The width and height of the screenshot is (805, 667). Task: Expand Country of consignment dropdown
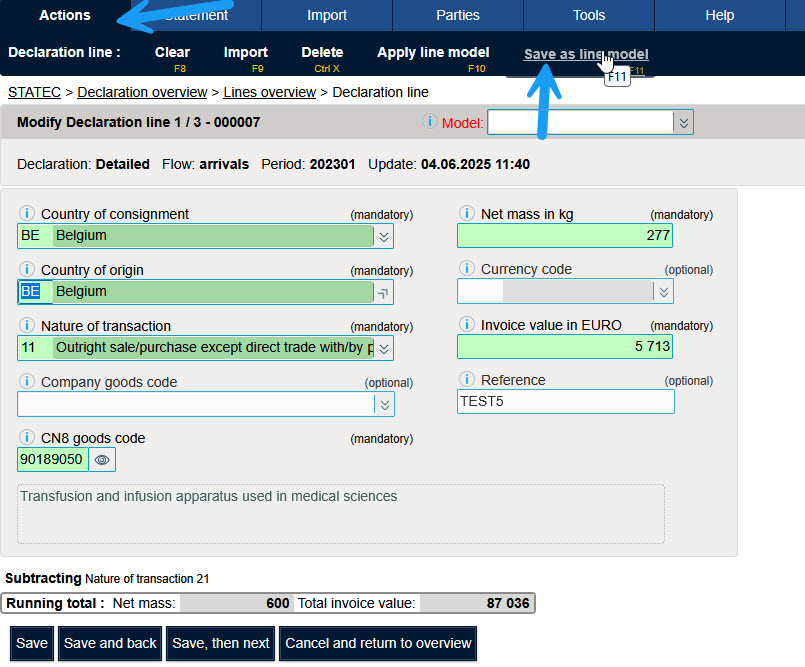pyautogui.click(x=384, y=236)
